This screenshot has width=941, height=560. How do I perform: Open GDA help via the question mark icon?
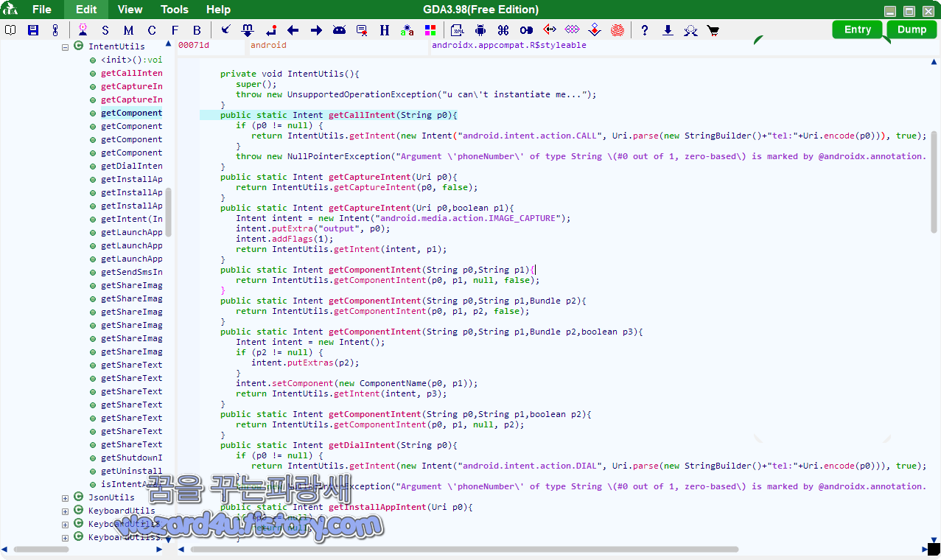pyautogui.click(x=645, y=30)
